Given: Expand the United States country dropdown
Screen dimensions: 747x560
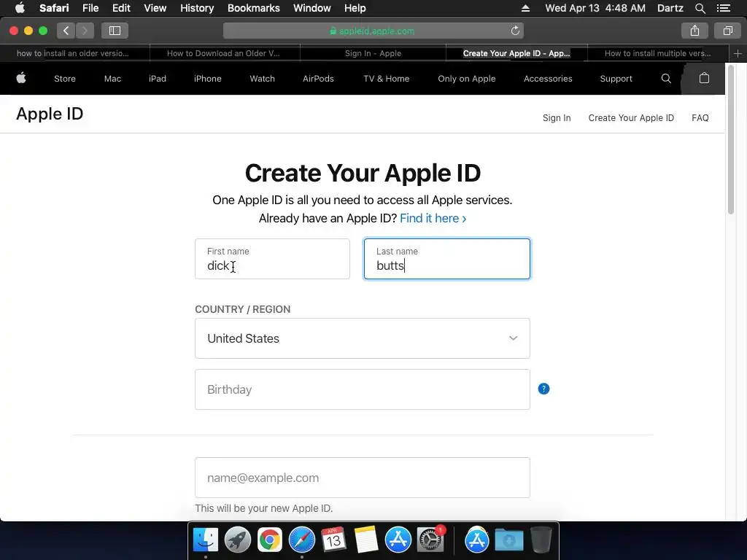Looking at the screenshot, I should (362, 338).
